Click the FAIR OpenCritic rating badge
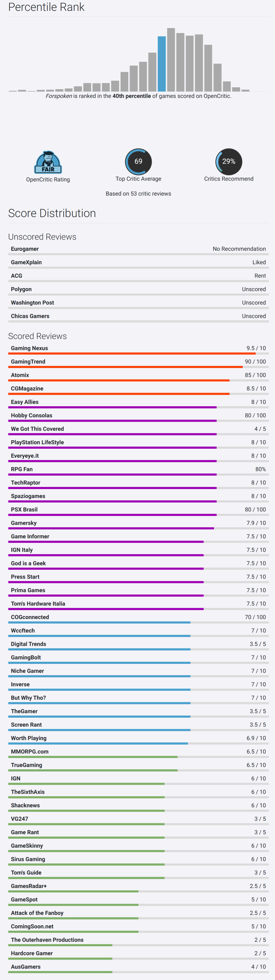This screenshot has height=980, width=275. tap(48, 163)
